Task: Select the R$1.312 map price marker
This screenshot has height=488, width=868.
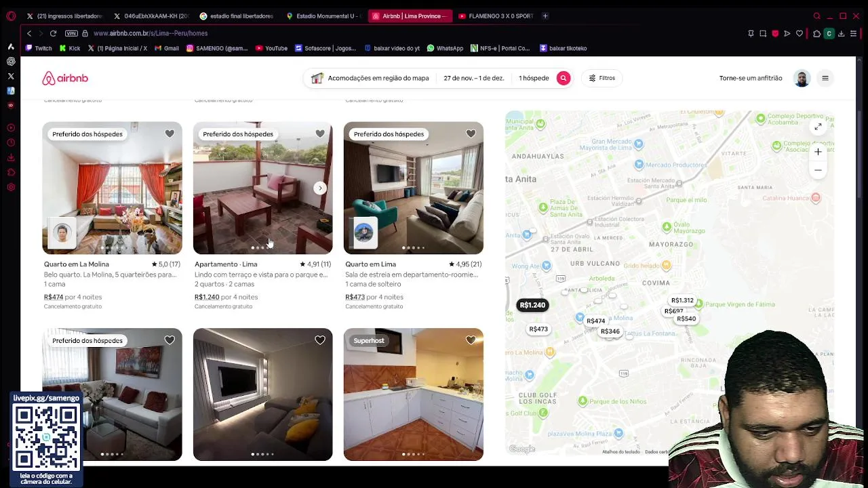Action: [682, 300]
